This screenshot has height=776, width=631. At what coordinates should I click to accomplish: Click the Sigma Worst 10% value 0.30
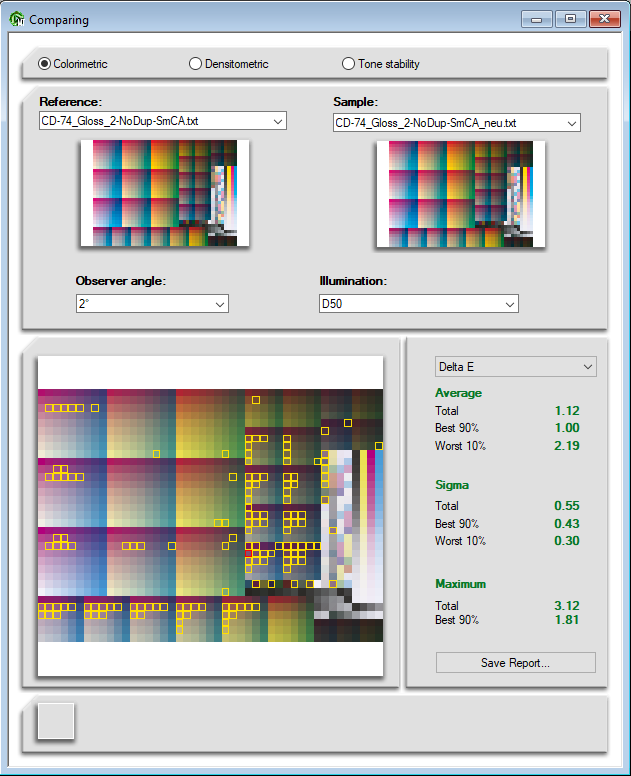pyautogui.click(x=567, y=541)
